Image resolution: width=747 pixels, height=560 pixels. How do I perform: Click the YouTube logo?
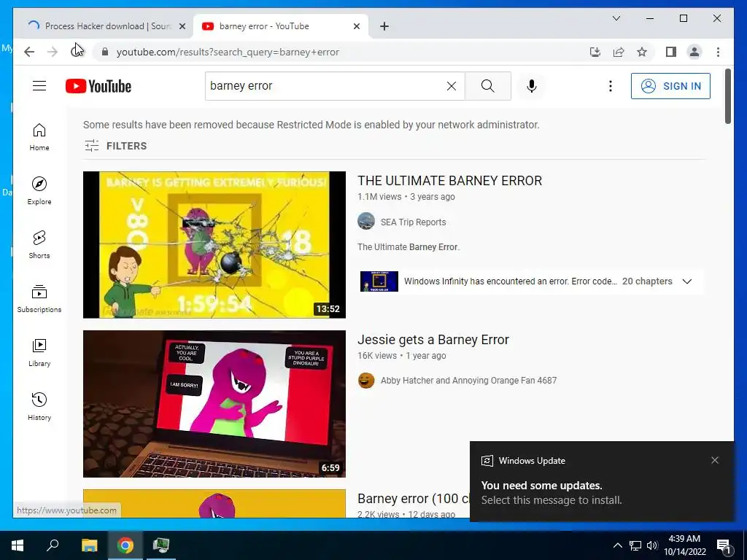(98, 86)
